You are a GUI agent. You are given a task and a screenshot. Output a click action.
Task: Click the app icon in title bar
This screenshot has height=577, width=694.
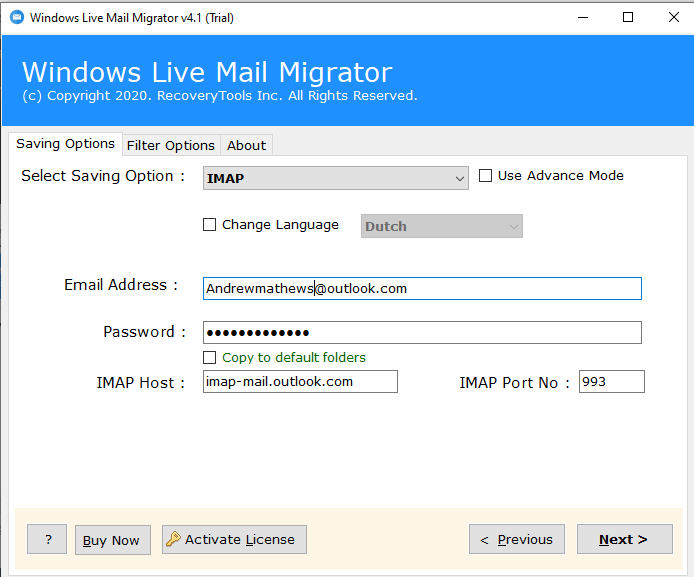click(x=17, y=18)
